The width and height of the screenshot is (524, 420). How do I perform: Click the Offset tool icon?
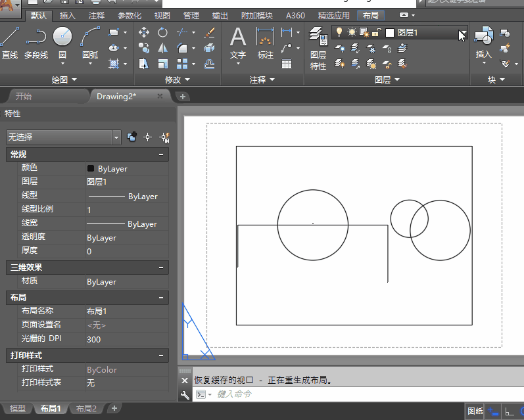tap(209, 64)
